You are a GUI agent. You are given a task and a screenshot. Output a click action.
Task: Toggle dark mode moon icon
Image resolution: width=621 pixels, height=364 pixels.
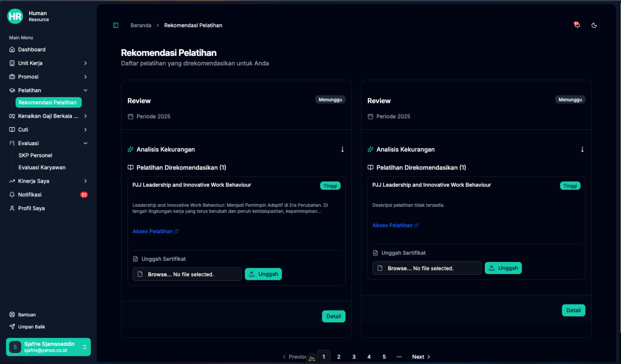coord(594,25)
